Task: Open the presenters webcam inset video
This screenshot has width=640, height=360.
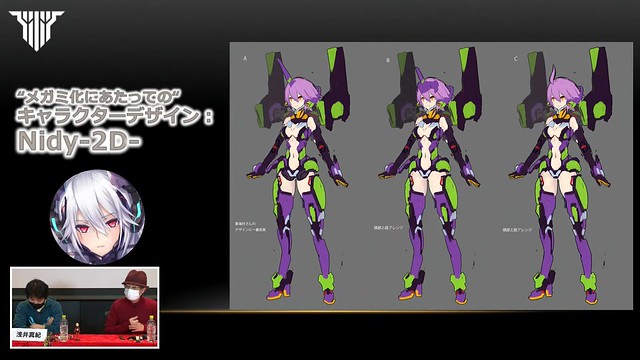Action: [x=84, y=307]
